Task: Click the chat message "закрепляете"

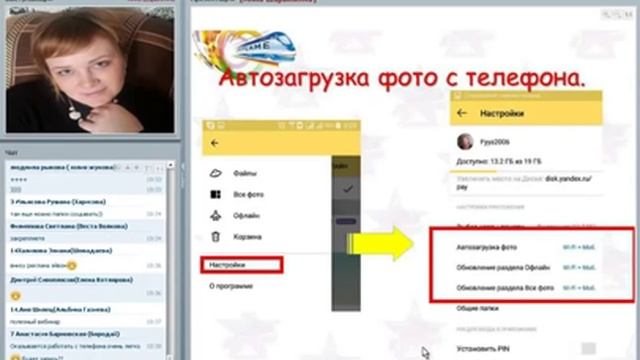Action: click(27, 238)
